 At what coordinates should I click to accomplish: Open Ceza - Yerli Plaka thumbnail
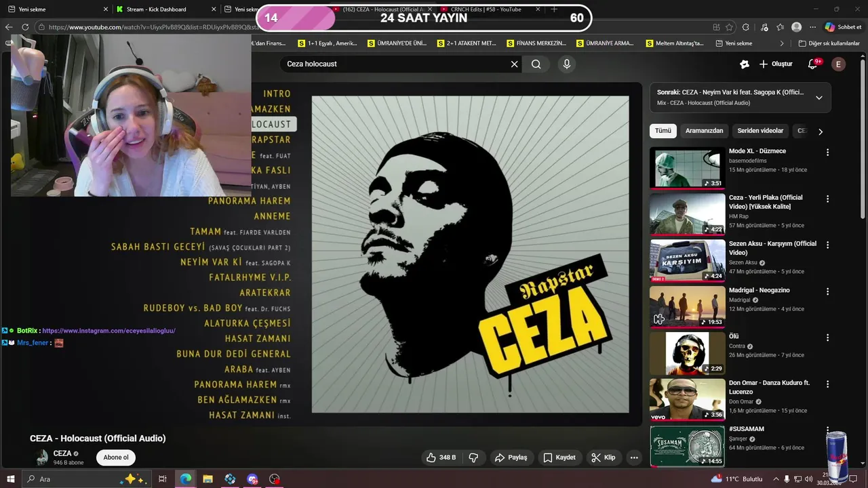688,214
